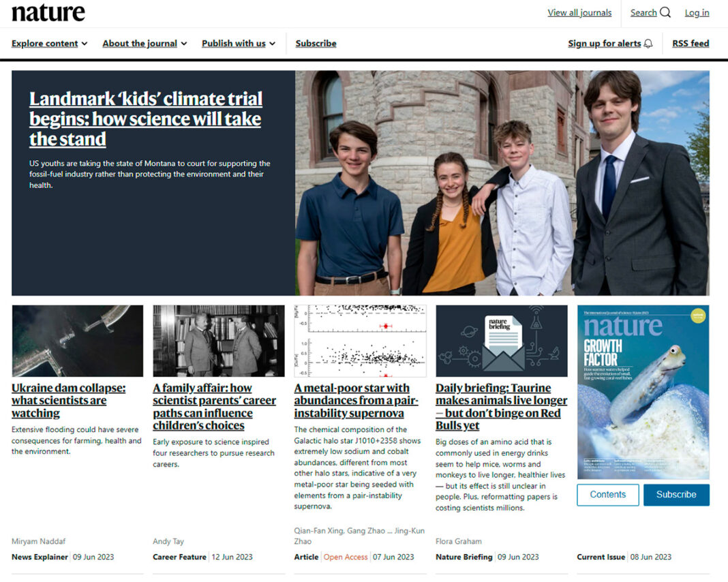Expand the Explore content dropdown
Image resolution: width=728 pixels, height=582 pixels.
tap(49, 43)
